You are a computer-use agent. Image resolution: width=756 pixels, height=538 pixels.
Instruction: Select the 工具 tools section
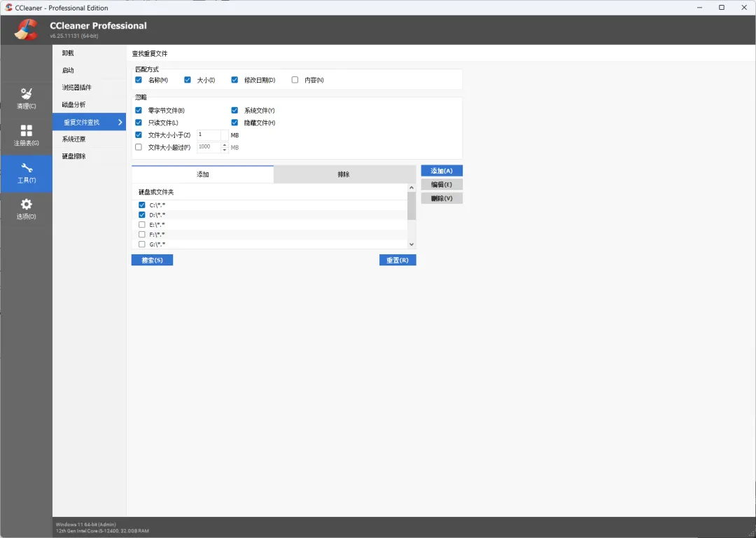pyautogui.click(x=26, y=173)
